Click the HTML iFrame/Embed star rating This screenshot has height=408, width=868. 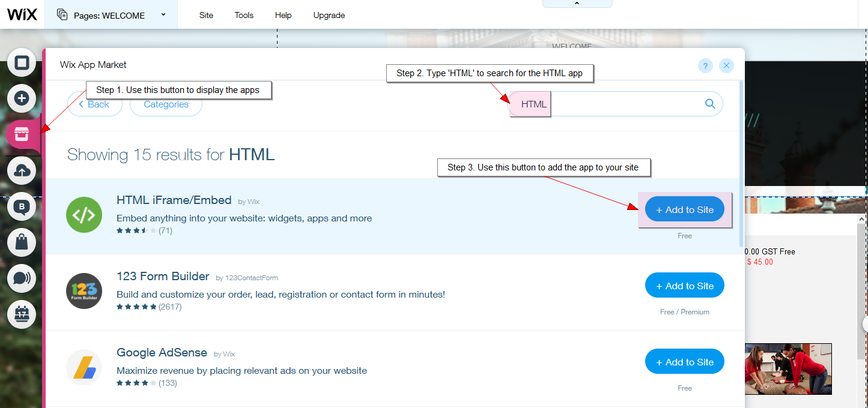[x=137, y=230]
